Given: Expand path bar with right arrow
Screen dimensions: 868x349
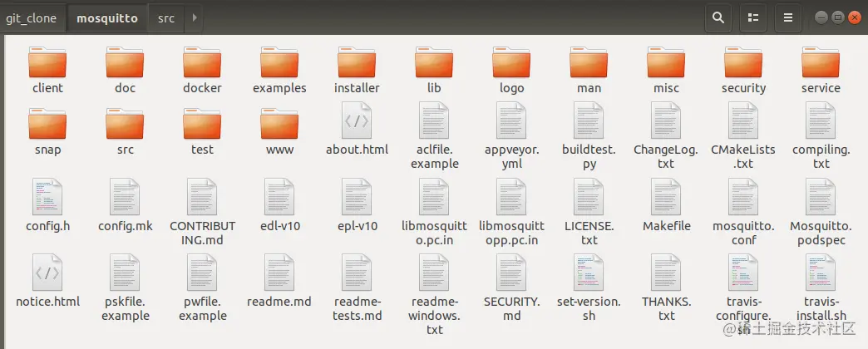Looking at the screenshot, I should (x=194, y=18).
